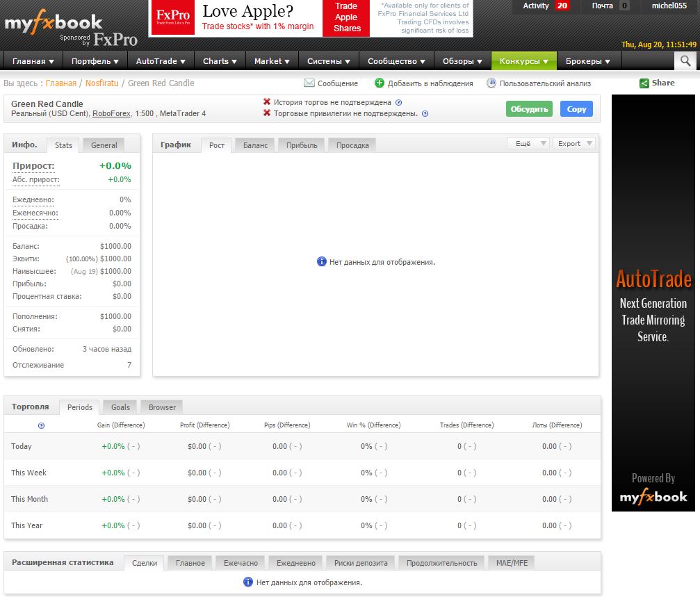The width and height of the screenshot is (700, 597).
Task: Expand the Export dropdown
Action: click(x=574, y=144)
